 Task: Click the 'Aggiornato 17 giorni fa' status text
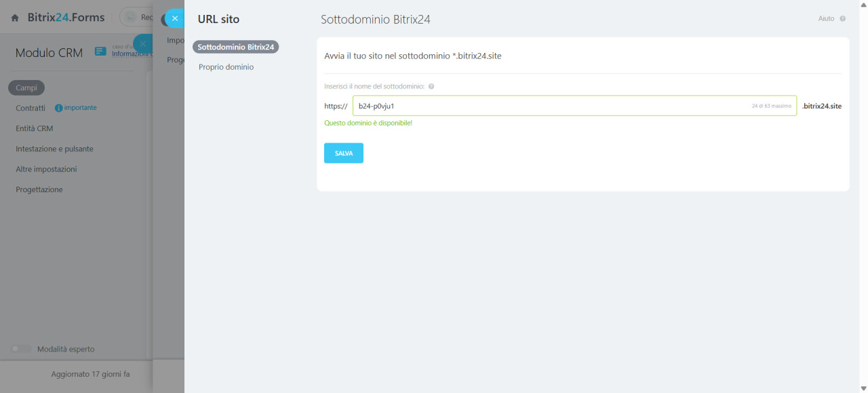[90, 374]
